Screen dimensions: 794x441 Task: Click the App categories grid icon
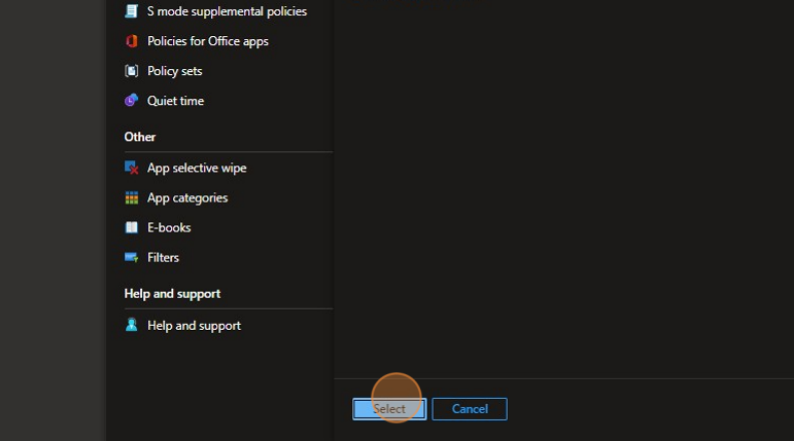coord(131,198)
